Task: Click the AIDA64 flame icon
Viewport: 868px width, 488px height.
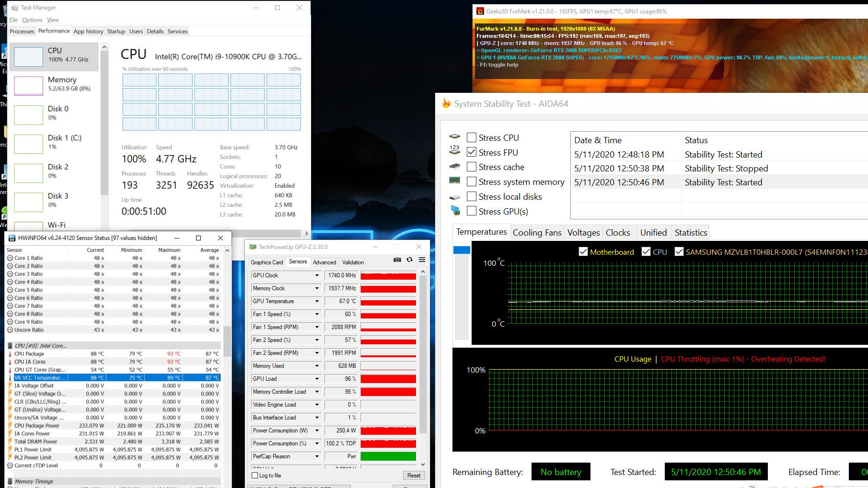Action: 446,103
